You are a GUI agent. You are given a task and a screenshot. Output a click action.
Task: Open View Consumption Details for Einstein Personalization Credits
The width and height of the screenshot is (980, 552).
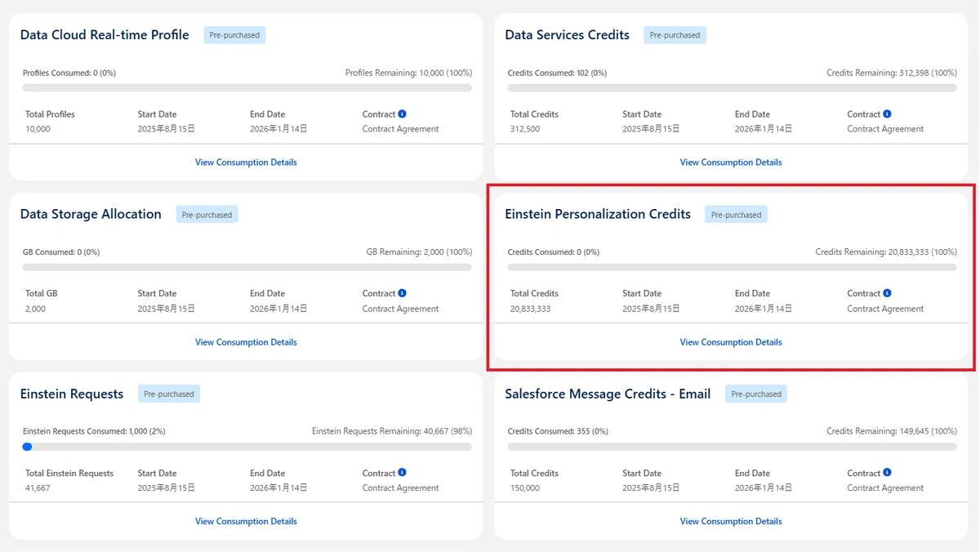click(x=731, y=342)
